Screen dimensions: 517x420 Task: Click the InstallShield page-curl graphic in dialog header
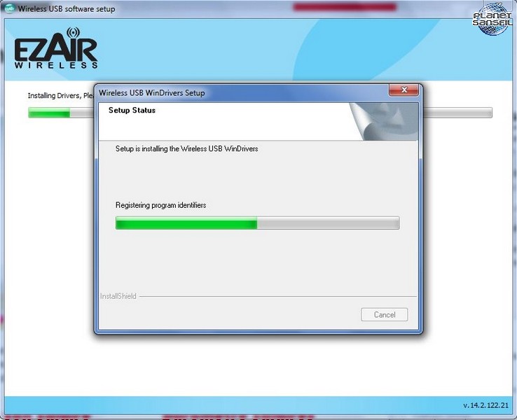coord(384,122)
